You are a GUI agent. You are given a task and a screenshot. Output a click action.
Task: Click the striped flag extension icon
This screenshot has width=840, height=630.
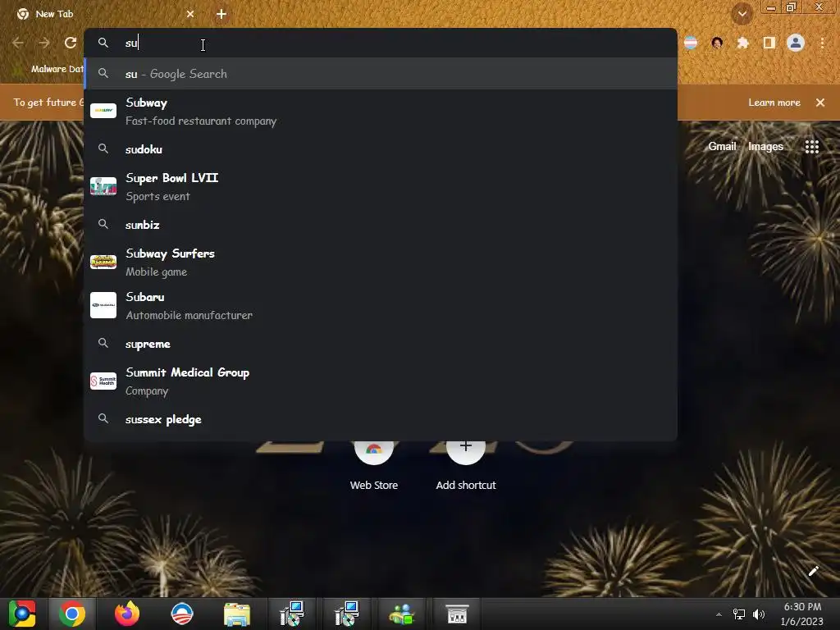pyautogui.click(x=691, y=43)
